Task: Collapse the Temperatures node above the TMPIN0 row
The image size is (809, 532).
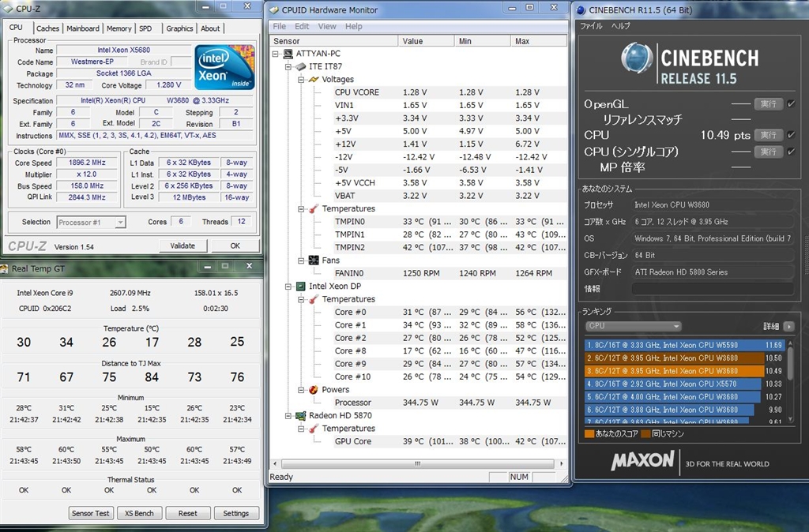Action: point(301,209)
